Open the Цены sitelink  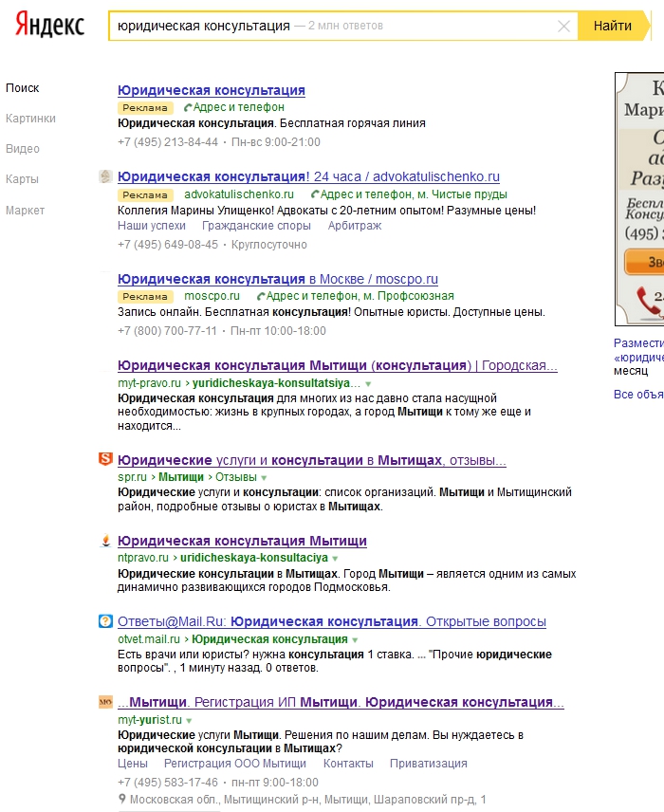133,764
